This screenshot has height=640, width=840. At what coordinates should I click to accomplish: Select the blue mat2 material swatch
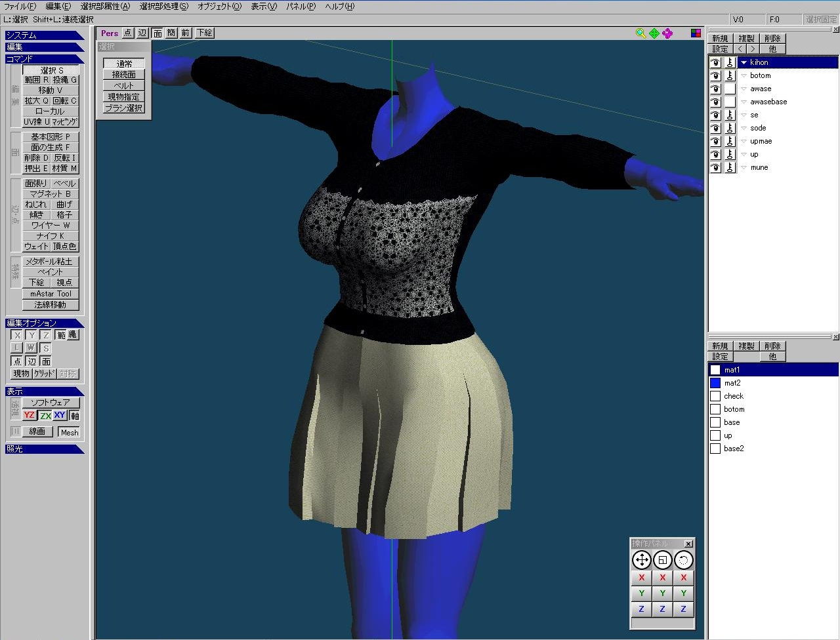(x=715, y=383)
